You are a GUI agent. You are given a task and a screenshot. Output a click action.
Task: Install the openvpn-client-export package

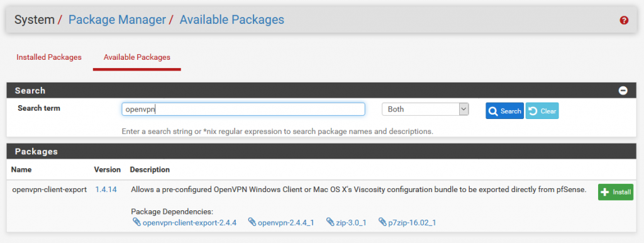[x=616, y=192]
